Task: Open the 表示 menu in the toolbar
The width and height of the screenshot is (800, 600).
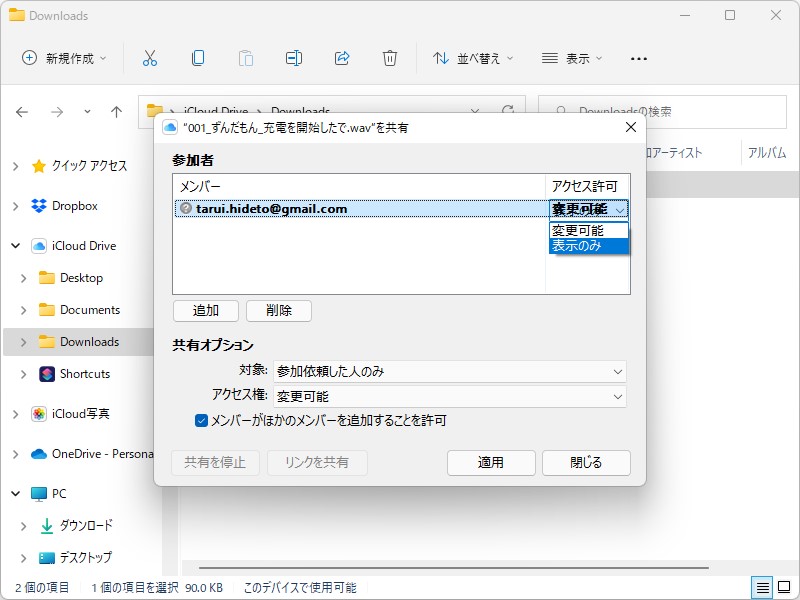Action: [x=580, y=58]
